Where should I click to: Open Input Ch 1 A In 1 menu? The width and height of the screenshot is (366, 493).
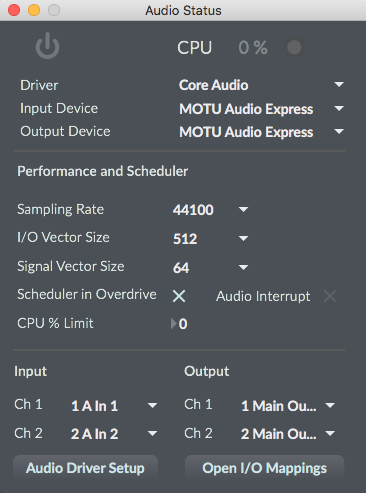point(114,406)
